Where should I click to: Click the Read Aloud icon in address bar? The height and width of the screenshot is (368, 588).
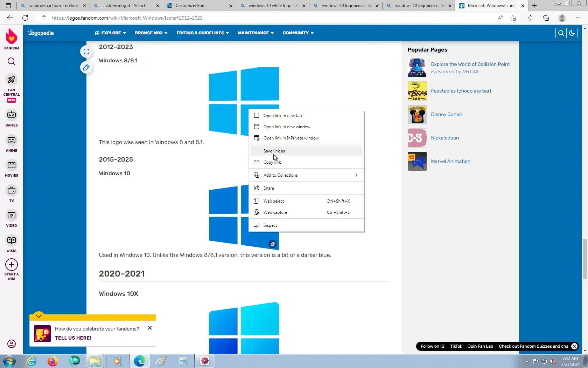pyautogui.click(x=500, y=18)
